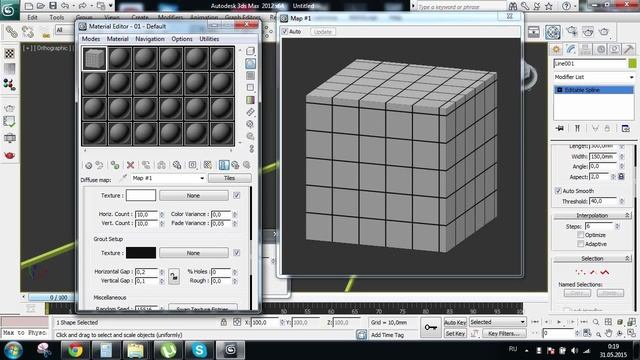Screen dimensions: 640x360
Task: Click Steps spinner arrows
Action: (617, 226)
